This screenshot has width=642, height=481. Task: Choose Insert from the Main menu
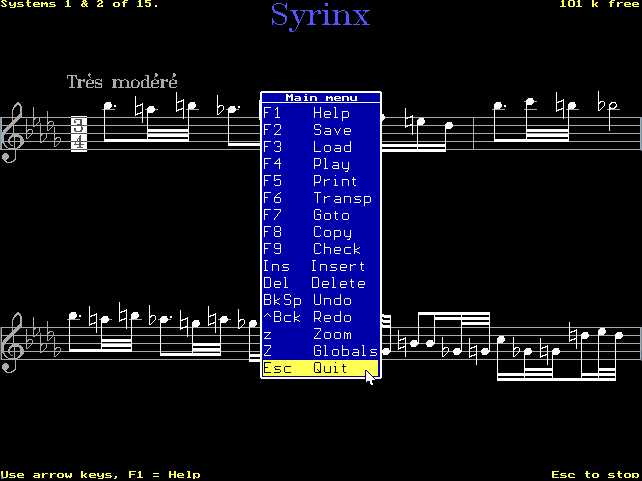tap(320, 266)
